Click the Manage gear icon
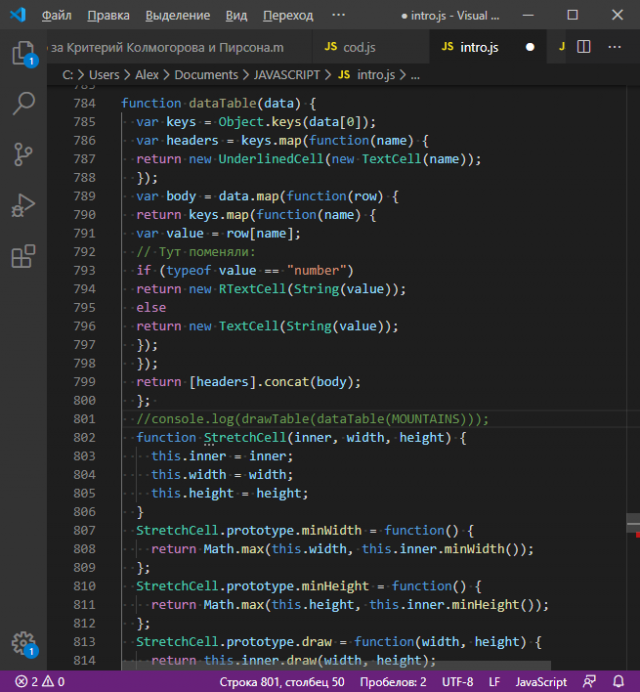 pos(22,643)
